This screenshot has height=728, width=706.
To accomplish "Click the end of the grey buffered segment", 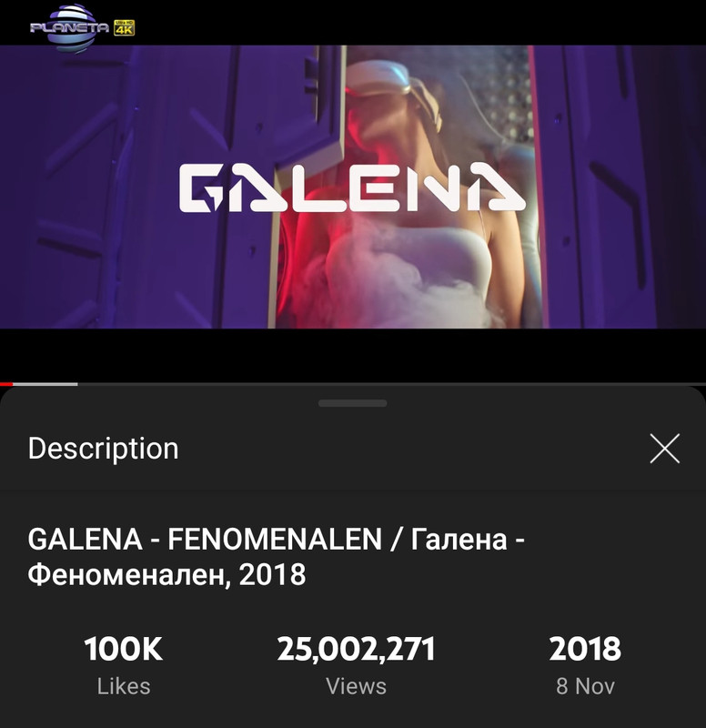I will 76,384.
